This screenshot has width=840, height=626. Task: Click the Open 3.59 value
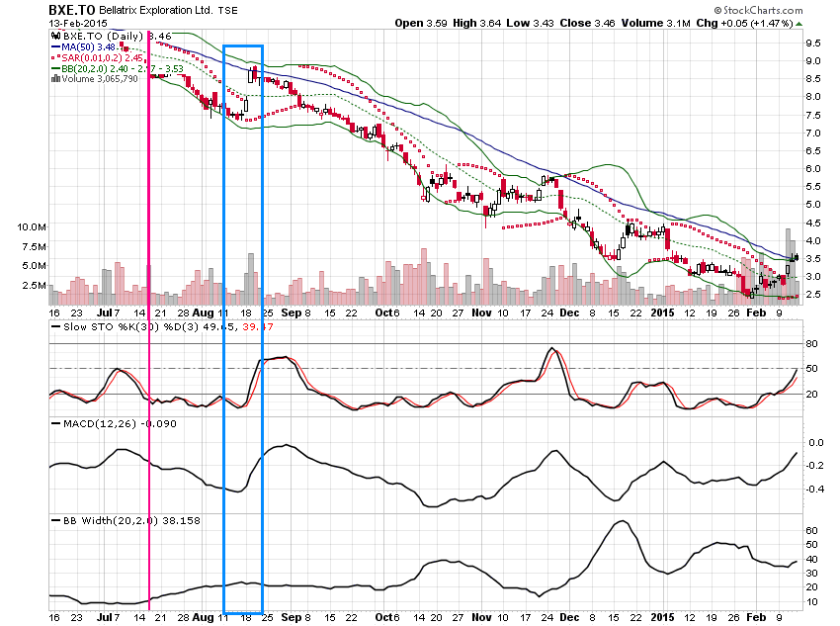pos(421,23)
